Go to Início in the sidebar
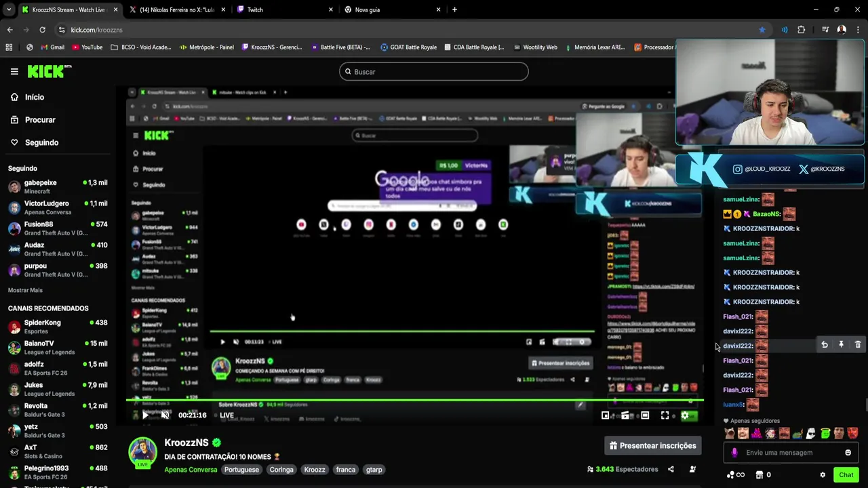This screenshot has width=868, height=488. [28, 97]
